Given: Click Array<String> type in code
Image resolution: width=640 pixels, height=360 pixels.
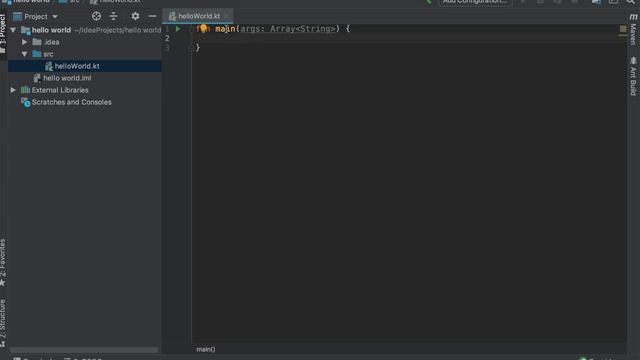Looking at the screenshot, I should click(302, 29).
